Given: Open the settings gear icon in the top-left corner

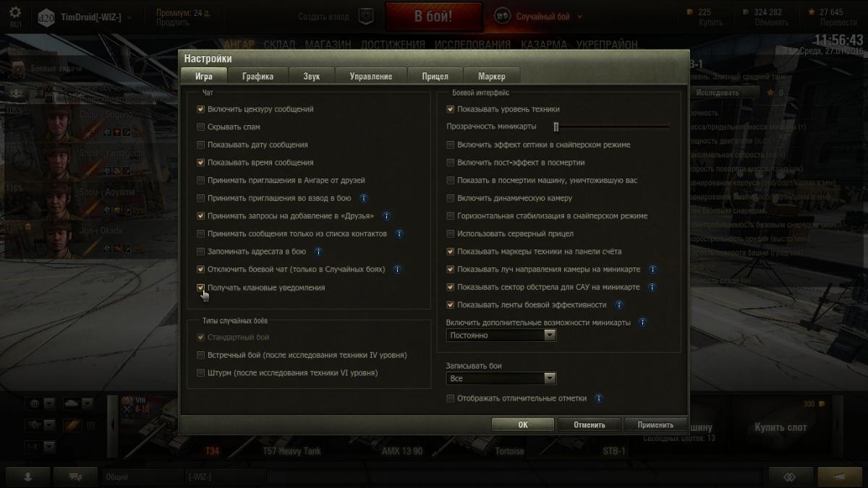Looking at the screenshot, I should [16, 13].
